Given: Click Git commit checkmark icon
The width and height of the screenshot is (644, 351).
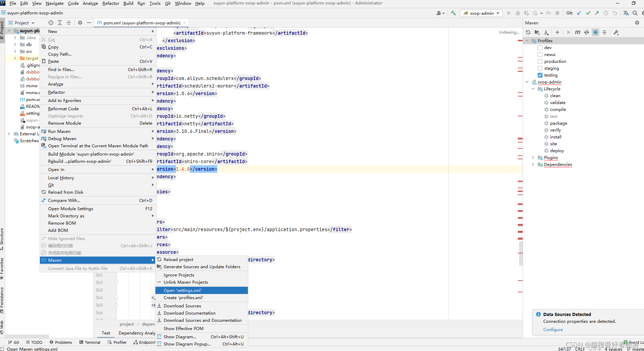Looking at the screenshot, I should [x=588, y=13].
